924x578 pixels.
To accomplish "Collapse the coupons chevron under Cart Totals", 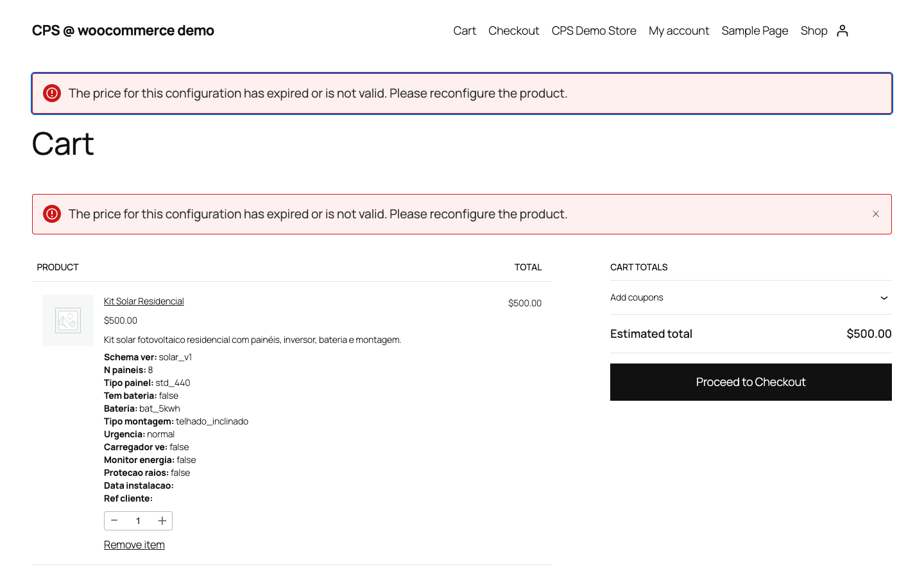I will tap(884, 297).
